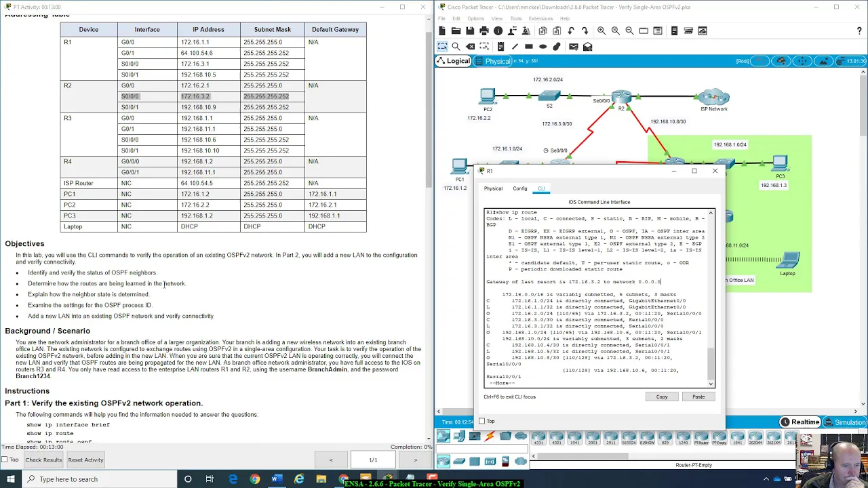Click the Copy toolbar icon
This screenshot has height=488, width=868.
[x=542, y=31]
